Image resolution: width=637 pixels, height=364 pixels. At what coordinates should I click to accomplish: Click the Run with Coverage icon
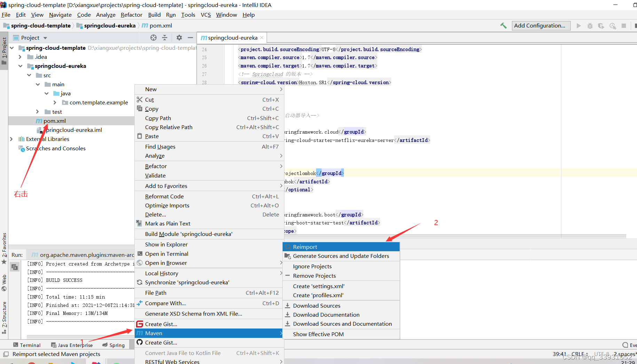click(601, 26)
